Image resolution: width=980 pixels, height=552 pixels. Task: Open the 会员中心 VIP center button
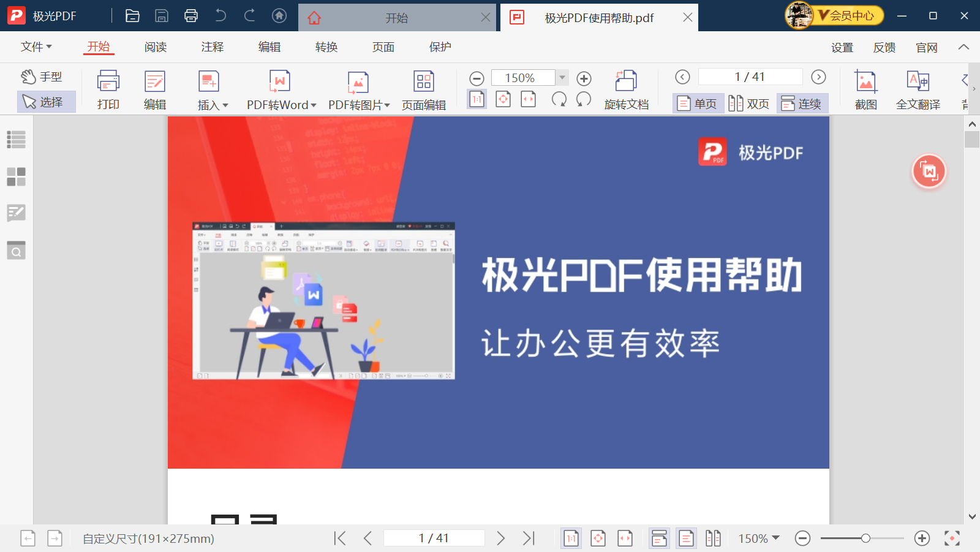[x=835, y=15]
